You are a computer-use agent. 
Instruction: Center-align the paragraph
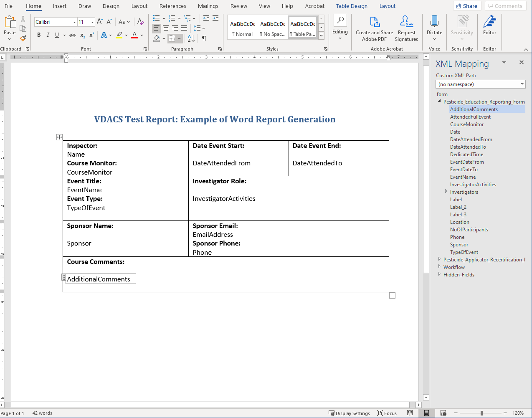(x=166, y=28)
